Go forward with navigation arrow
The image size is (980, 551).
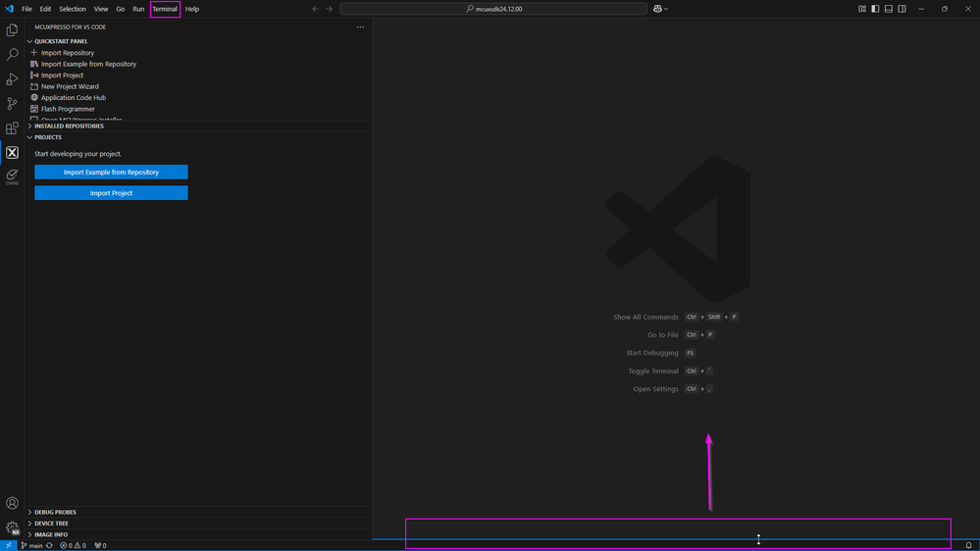pyautogui.click(x=330, y=9)
